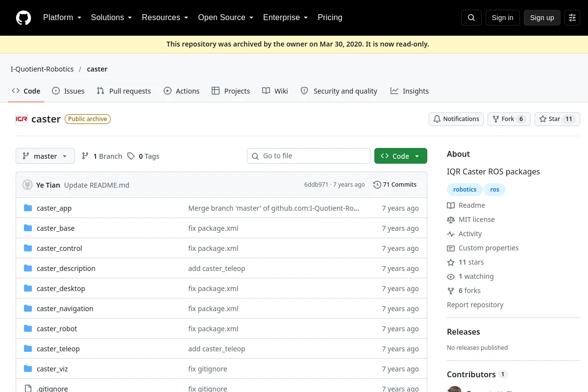Open the 'add caster_teleop' message on caster_description row
Image resolution: width=588 pixels, height=392 pixels.
(217, 269)
